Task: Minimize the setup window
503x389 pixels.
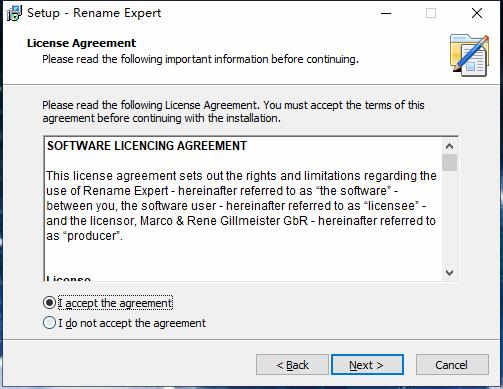Action: point(386,13)
